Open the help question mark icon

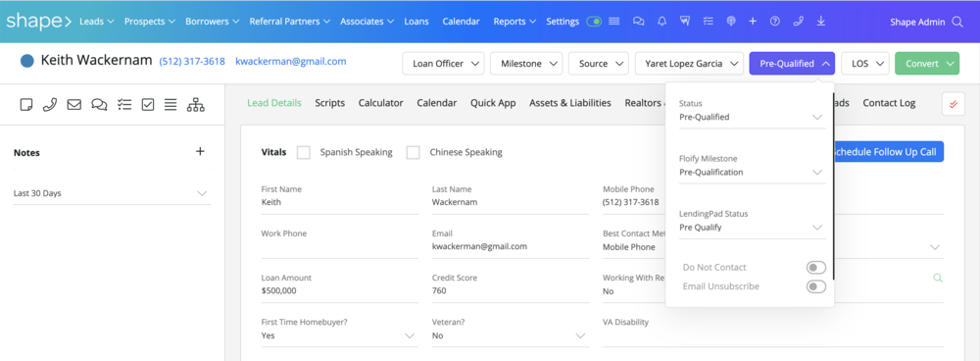click(775, 22)
